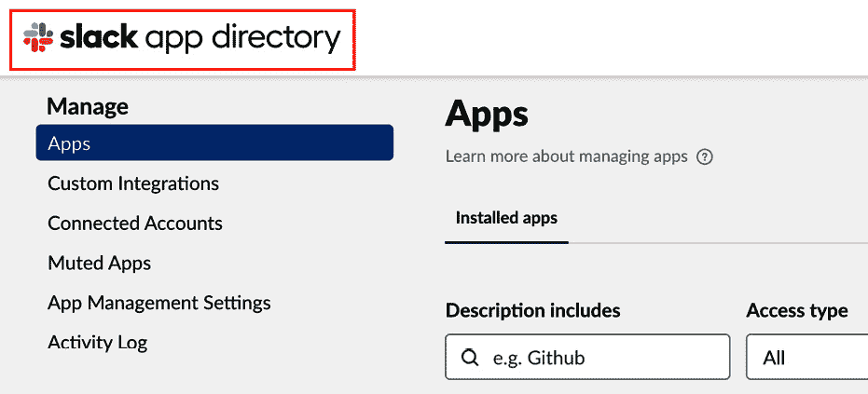The image size is (868, 394).
Task: Open App Management Settings
Action: click(159, 303)
